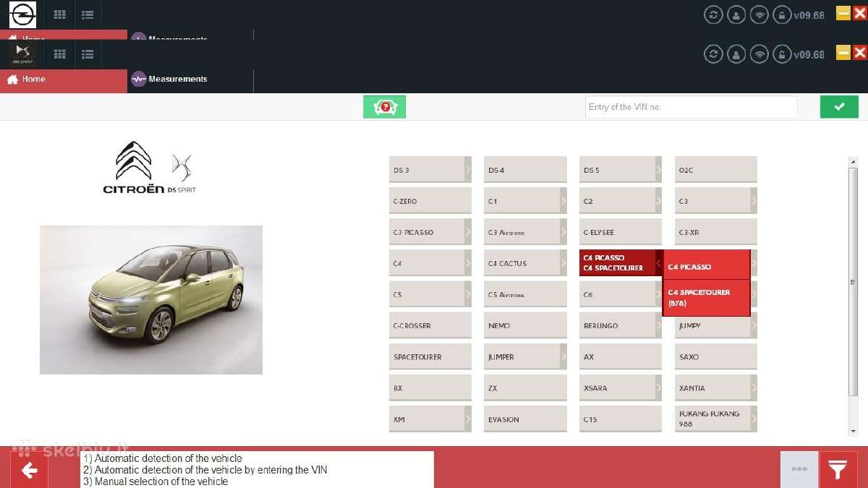868x488 pixels.
Task: Click the Entry of the VIN no. field
Action: pos(691,107)
